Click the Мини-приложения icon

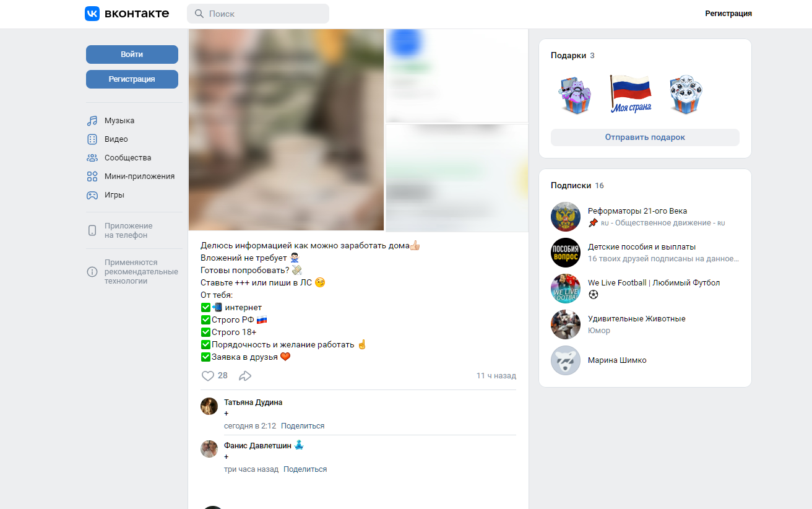pyautogui.click(x=92, y=176)
